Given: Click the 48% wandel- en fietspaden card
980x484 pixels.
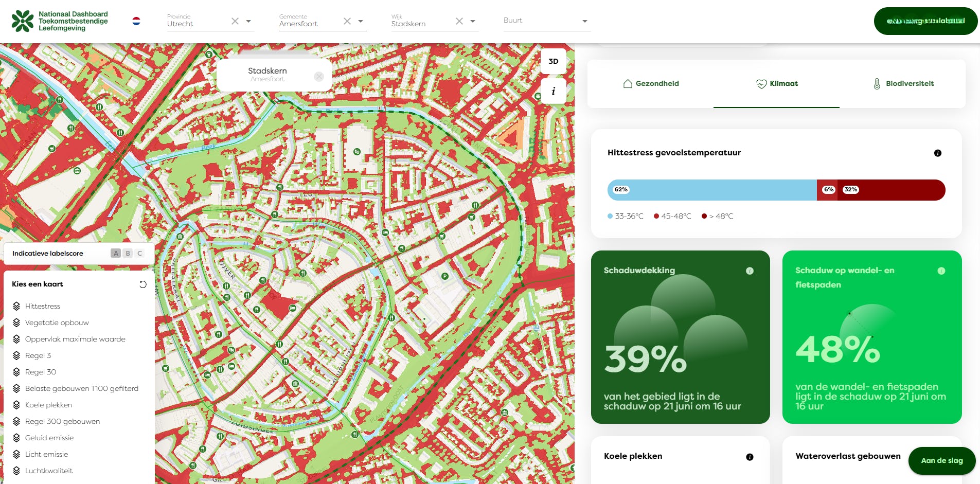Looking at the screenshot, I should 872,337.
